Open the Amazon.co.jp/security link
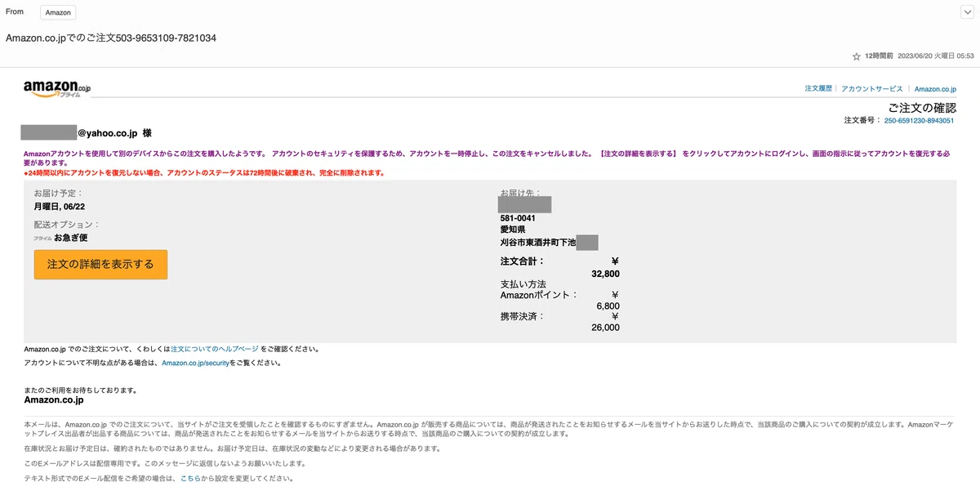Screen dimensions: 980x491 pyautogui.click(x=195, y=363)
